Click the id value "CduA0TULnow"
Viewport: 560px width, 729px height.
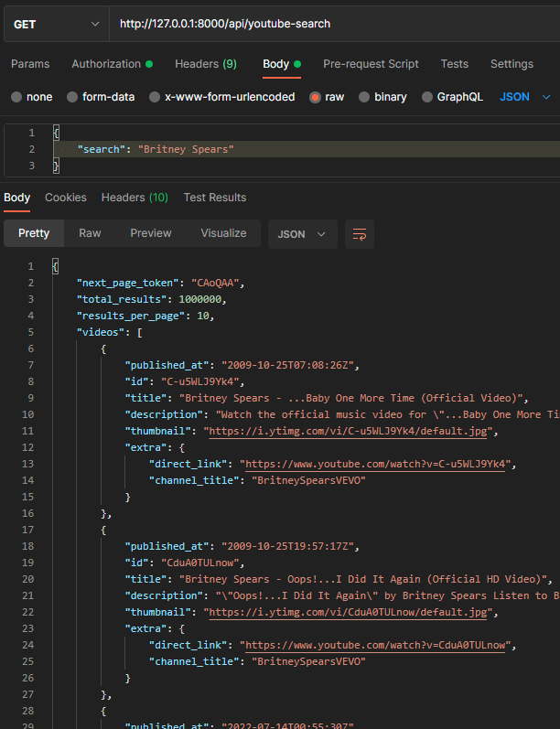click(200, 563)
